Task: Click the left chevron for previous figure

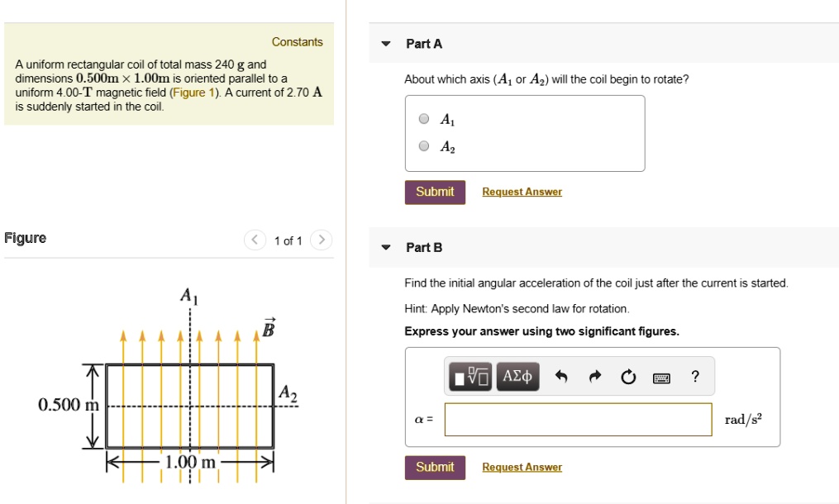Action: 255,240
